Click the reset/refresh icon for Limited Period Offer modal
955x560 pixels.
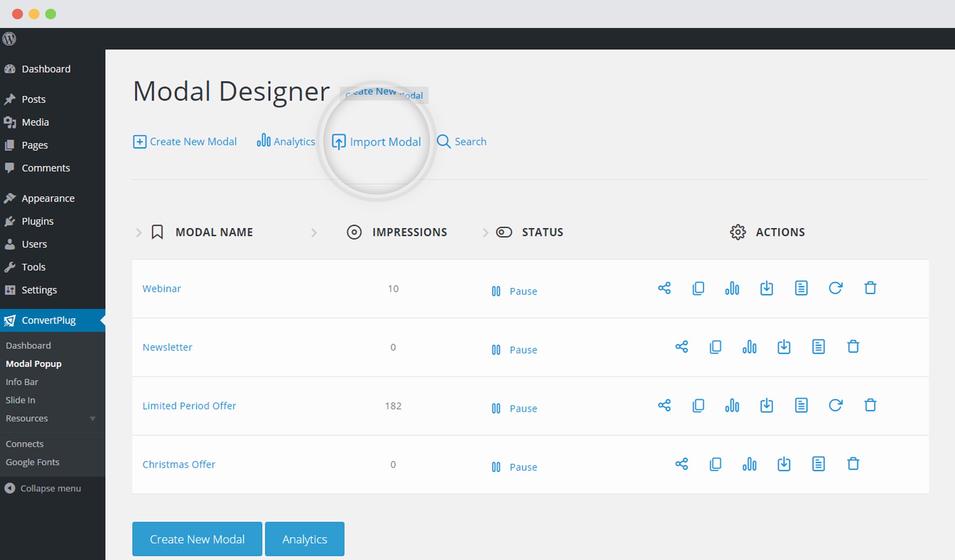(x=835, y=405)
